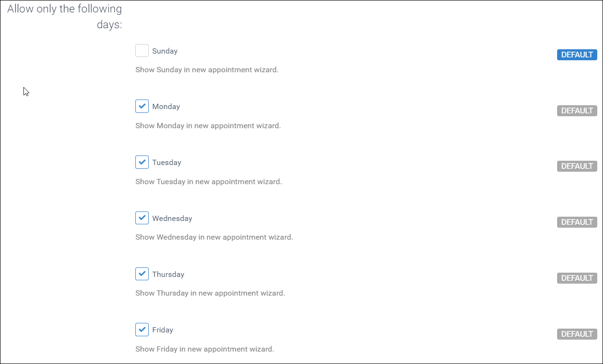Click the Sunday label text

click(x=164, y=51)
